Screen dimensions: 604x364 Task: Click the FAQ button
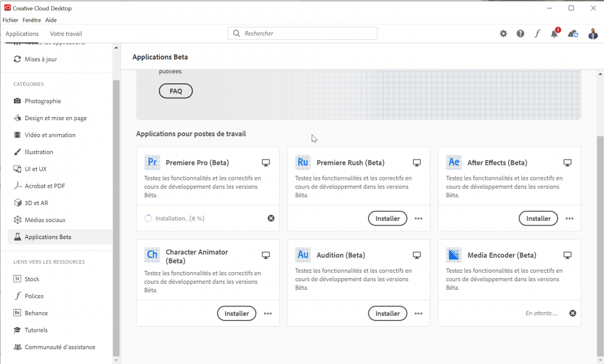(176, 91)
